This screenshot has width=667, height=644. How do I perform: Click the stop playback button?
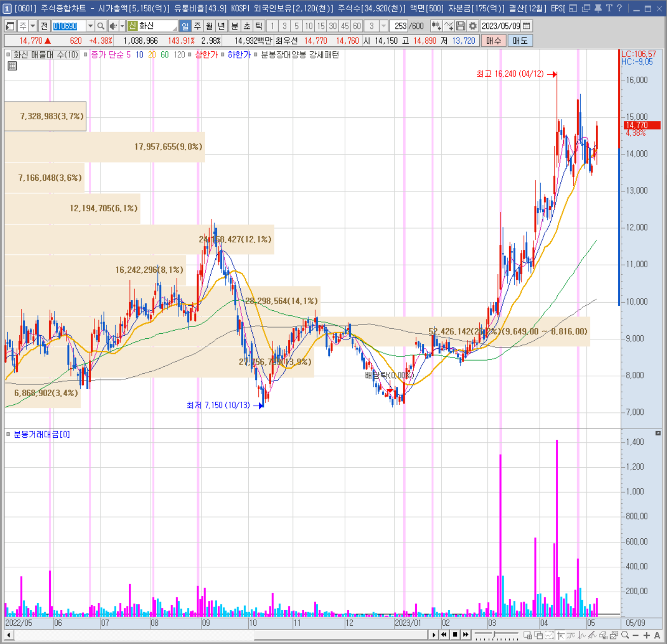(455, 635)
